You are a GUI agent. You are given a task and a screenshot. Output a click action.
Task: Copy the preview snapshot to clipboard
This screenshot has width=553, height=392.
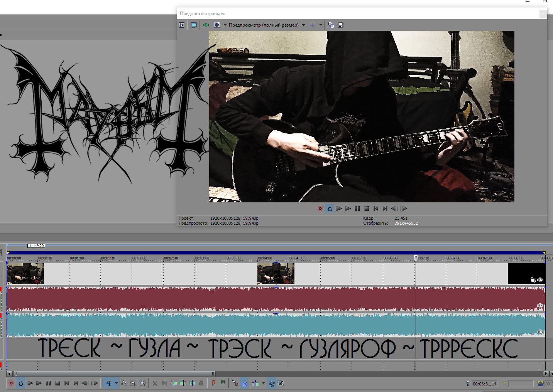(331, 25)
